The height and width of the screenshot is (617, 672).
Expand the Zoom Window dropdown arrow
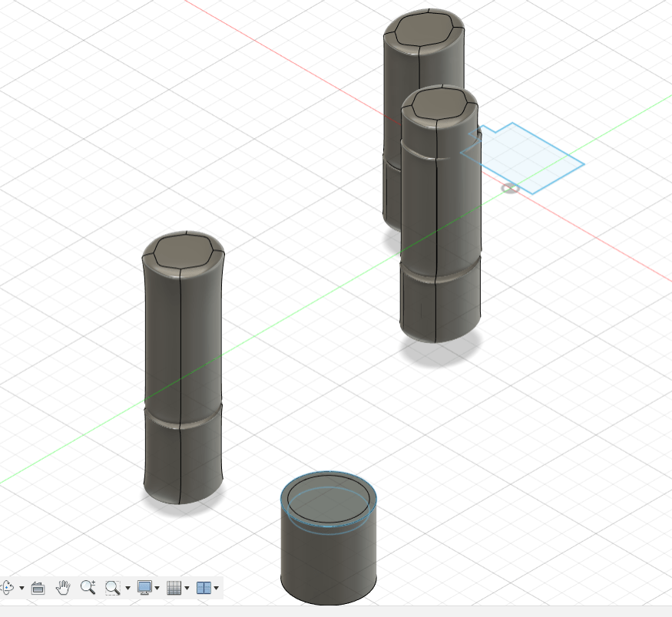click(x=127, y=589)
